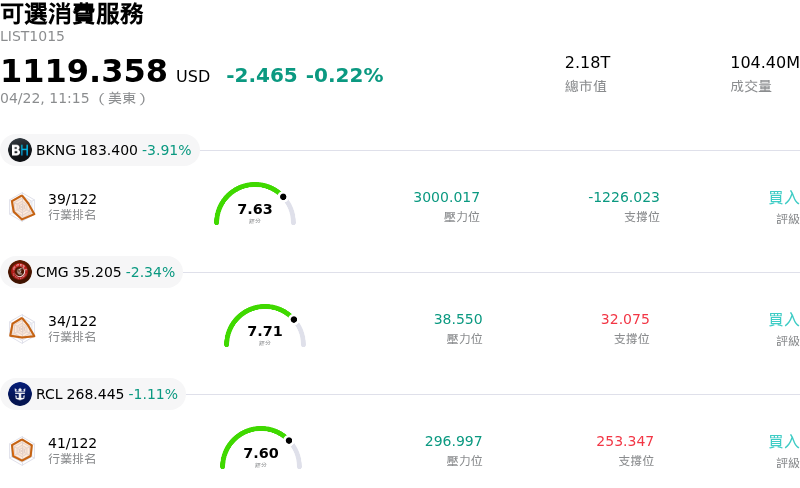The image size is (800, 488).
Task: Click the RCL 7.60 score gauge
Action: [x=261, y=449]
